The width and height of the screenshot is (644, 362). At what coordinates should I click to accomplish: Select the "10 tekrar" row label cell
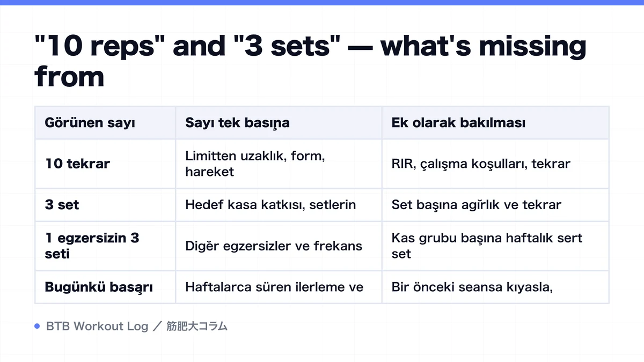105,164
